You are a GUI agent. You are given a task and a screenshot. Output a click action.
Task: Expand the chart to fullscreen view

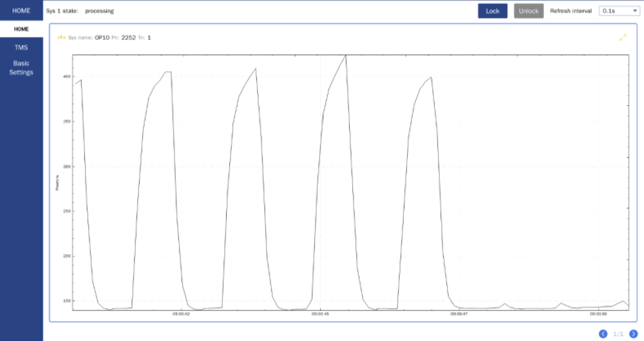pyautogui.click(x=623, y=37)
